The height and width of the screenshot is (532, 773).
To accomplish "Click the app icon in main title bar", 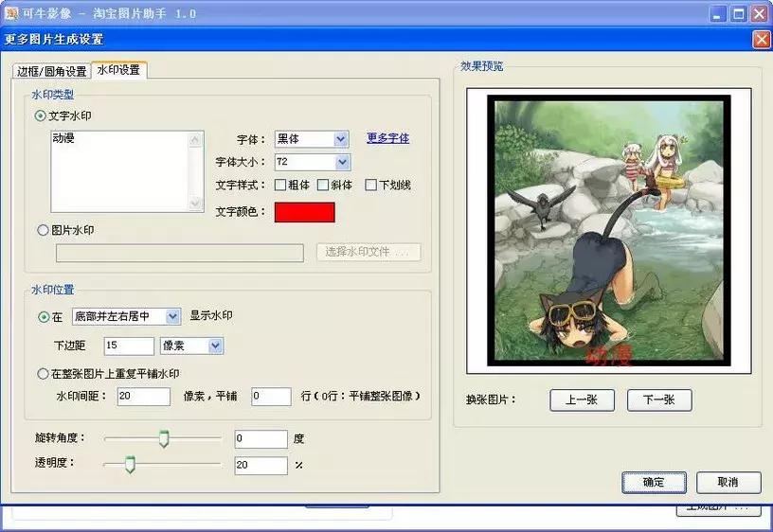I will point(10,12).
